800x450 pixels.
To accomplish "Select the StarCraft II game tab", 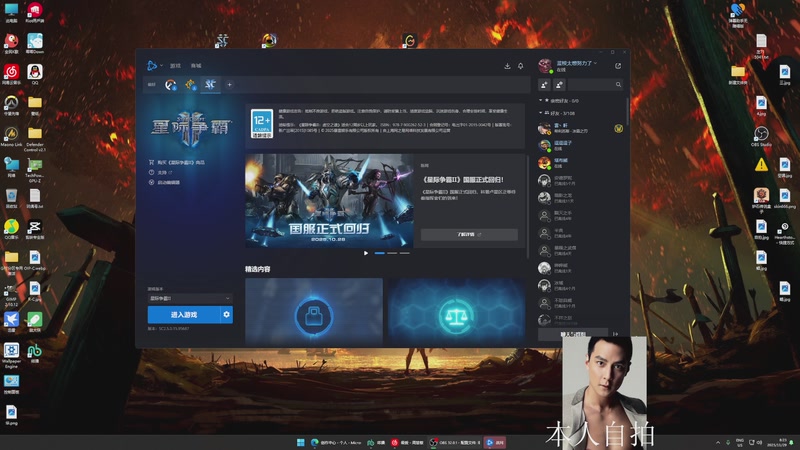I will (x=210, y=85).
